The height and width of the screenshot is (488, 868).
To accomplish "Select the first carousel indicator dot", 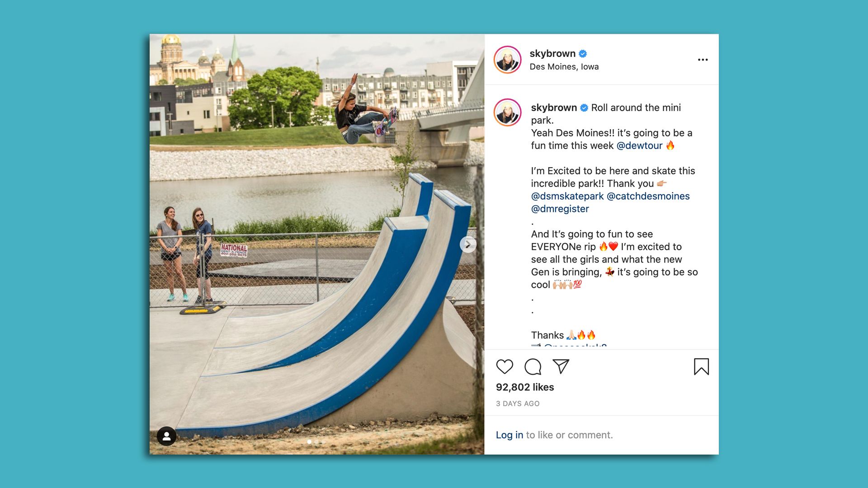I will 309,442.
